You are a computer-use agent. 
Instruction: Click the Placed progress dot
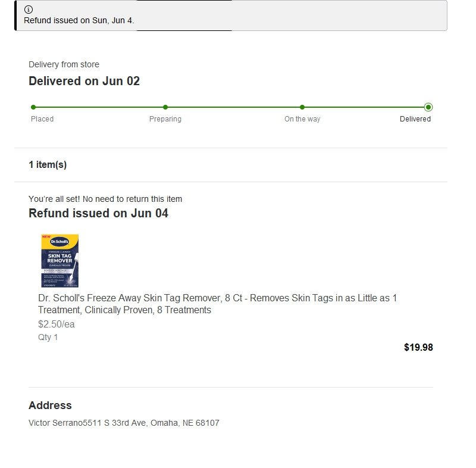click(33, 107)
